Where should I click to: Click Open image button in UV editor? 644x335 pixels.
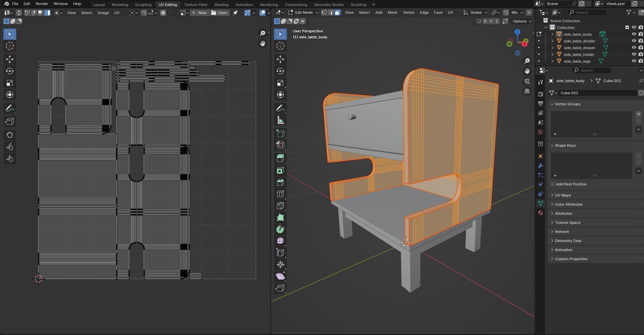coord(219,13)
